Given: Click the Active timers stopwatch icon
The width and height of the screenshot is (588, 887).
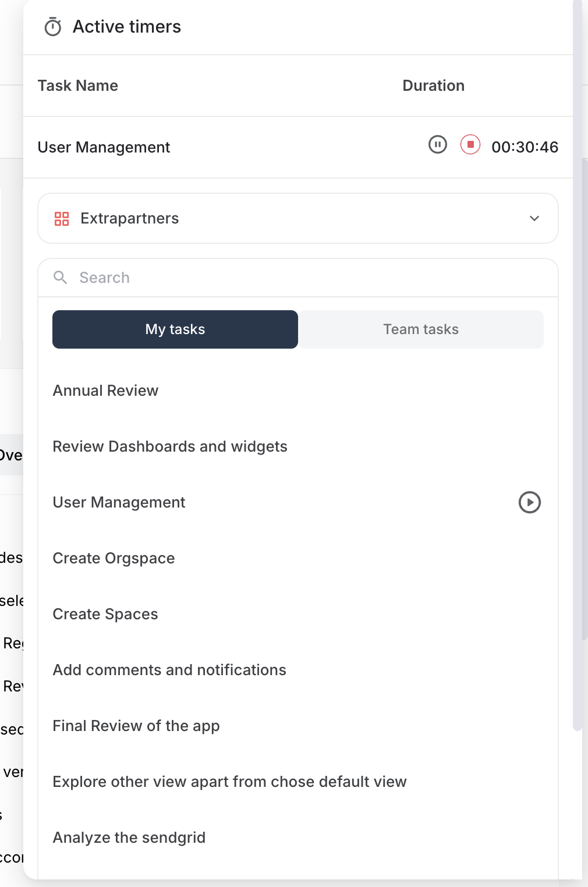Looking at the screenshot, I should coord(53,27).
